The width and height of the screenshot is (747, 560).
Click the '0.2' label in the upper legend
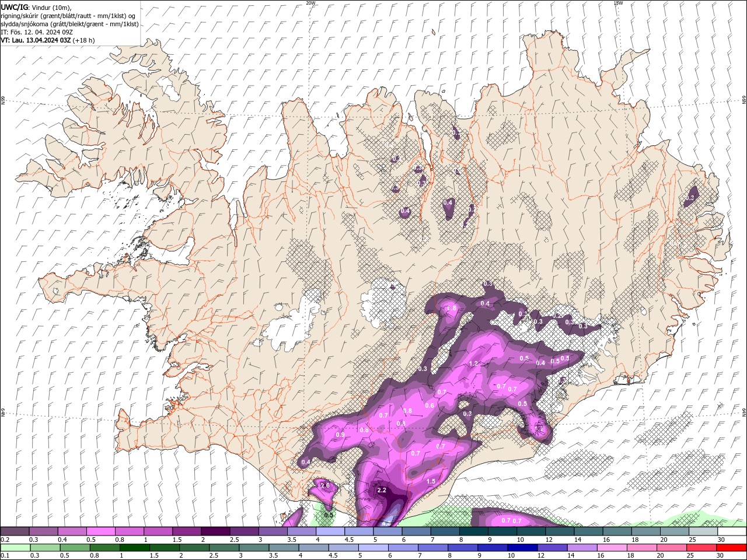click(x=5, y=540)
